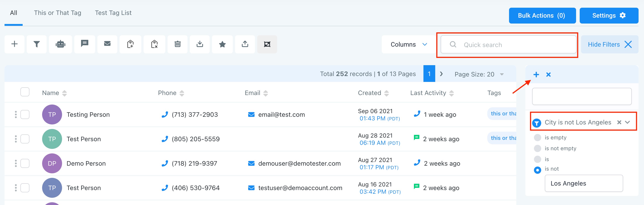Check the box for Test Person (805) 205-5559
644x205 pixels.
coord(25,139)
